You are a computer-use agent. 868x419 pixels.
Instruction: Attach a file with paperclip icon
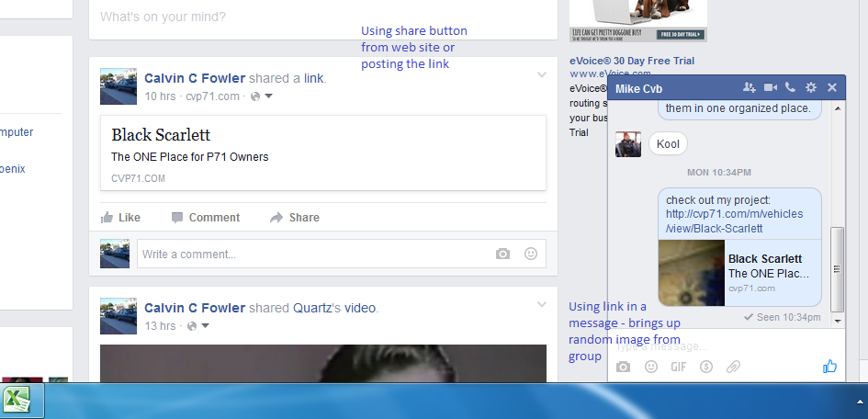733,367
